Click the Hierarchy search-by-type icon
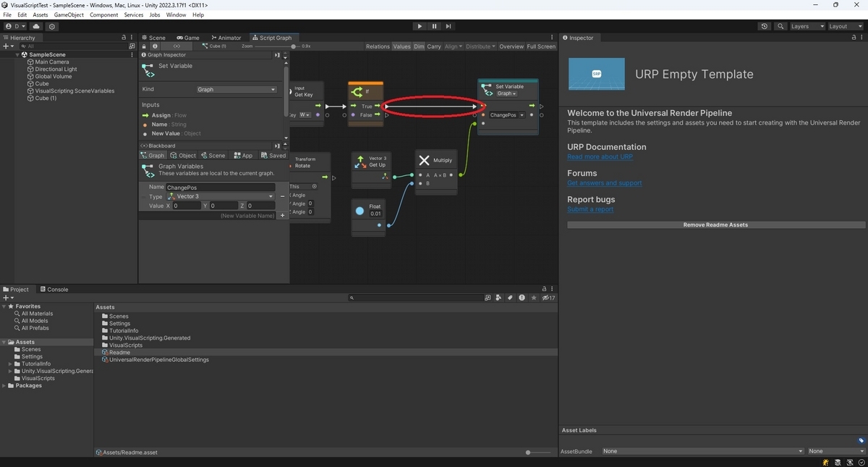Screen dimensions: 868x467 point(131,46)
